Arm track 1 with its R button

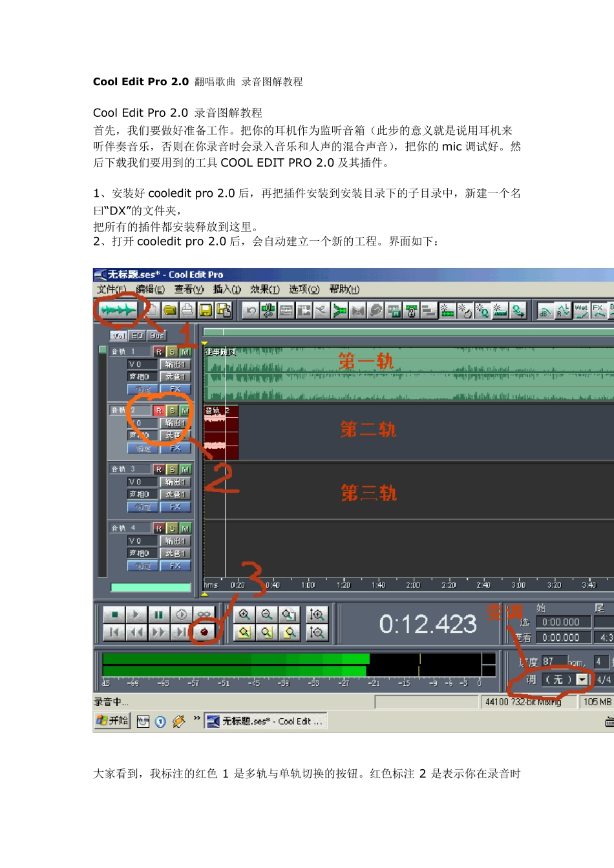coord(159,352)
